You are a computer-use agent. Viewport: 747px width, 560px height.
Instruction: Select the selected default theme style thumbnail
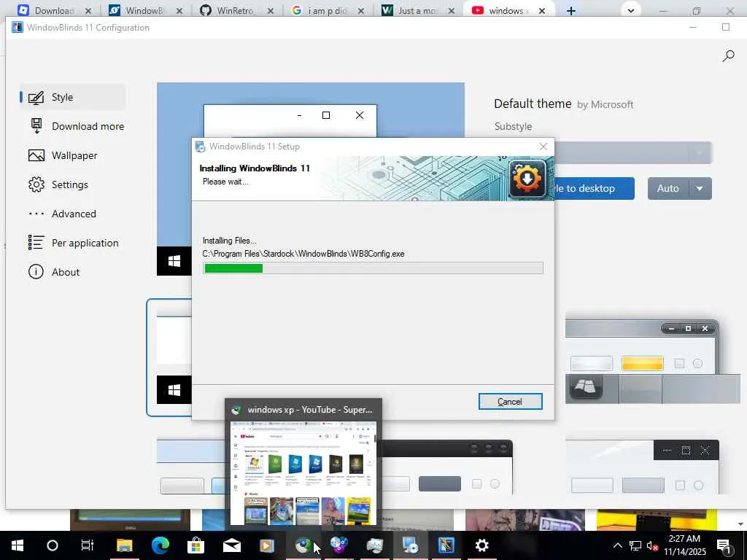pos(169,357)
